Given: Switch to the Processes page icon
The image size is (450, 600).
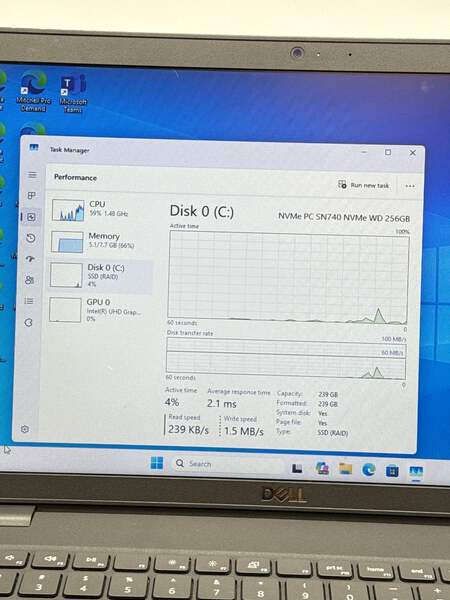Looking at the screenshot, I should (x=32, y=196).
